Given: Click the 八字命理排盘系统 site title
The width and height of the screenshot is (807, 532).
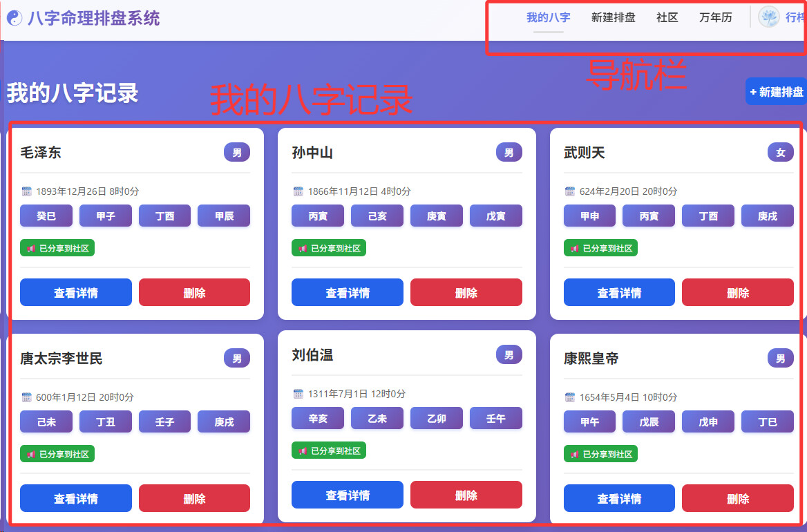Looking at the screenshot, I should pos(93,19).
